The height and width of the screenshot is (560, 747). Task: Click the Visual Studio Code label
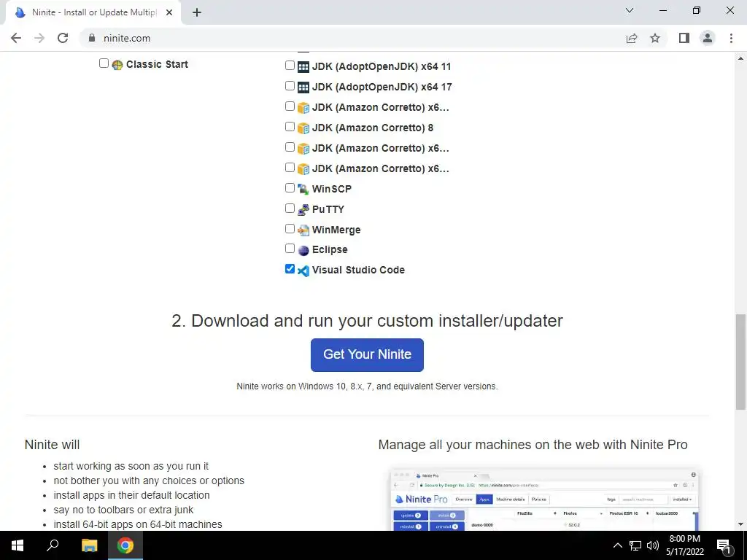coord(358,270)
